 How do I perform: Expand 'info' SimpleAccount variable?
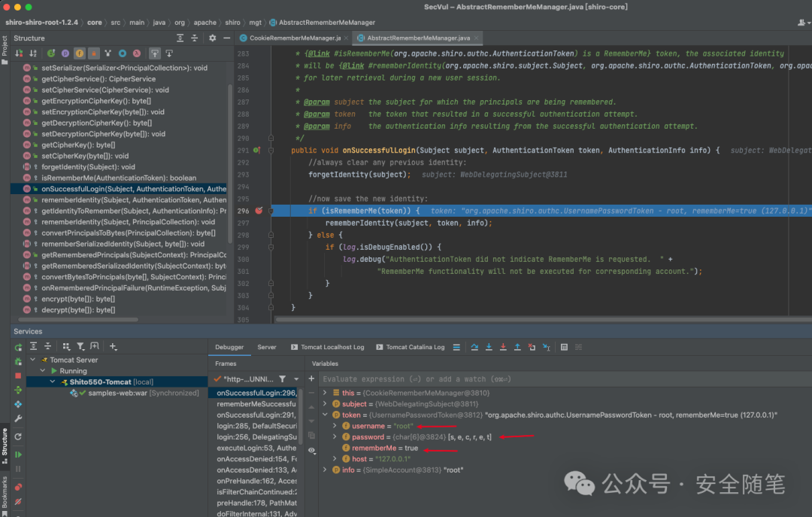(x=326, y=470)
